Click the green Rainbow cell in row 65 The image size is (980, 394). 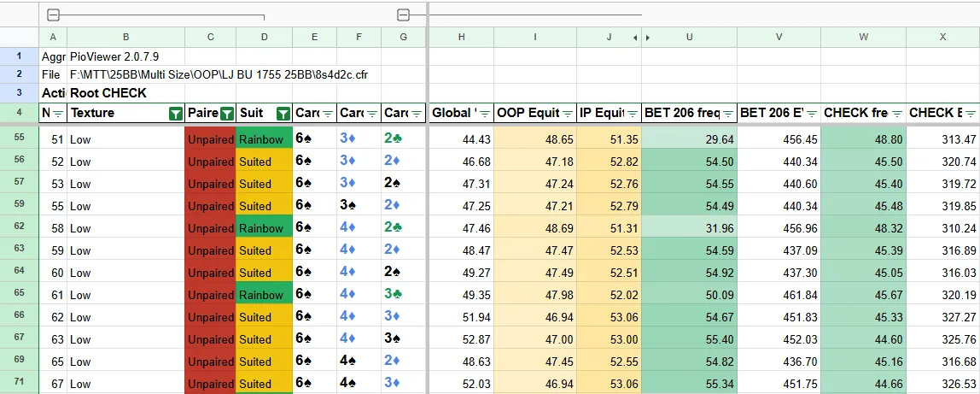point(264,295)
